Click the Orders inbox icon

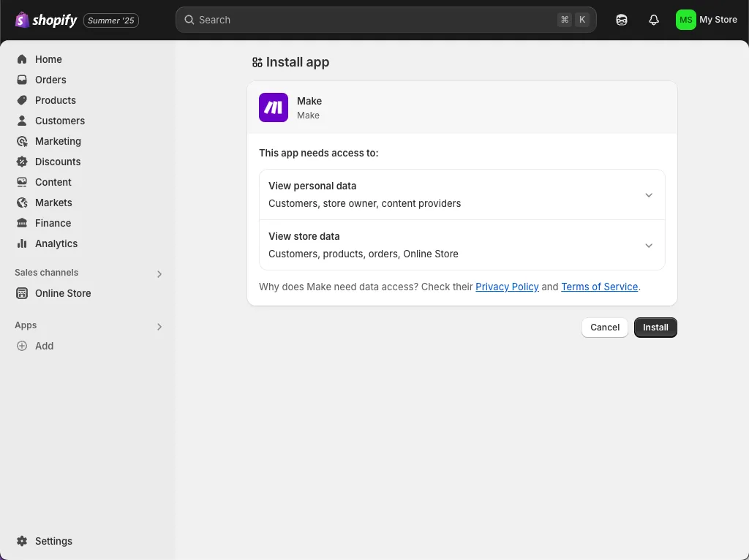[x=22, y=80]
